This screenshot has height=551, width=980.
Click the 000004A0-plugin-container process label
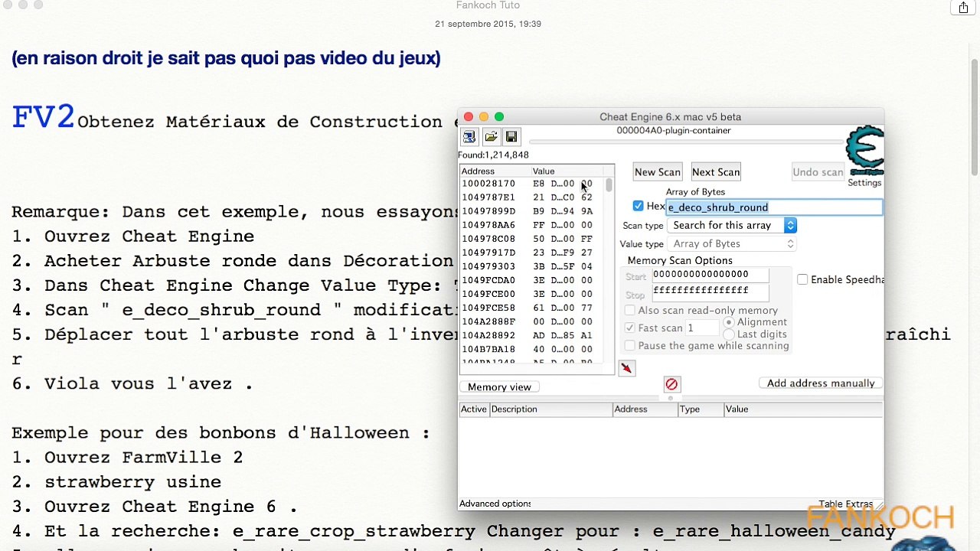click(x=674, y=131)
